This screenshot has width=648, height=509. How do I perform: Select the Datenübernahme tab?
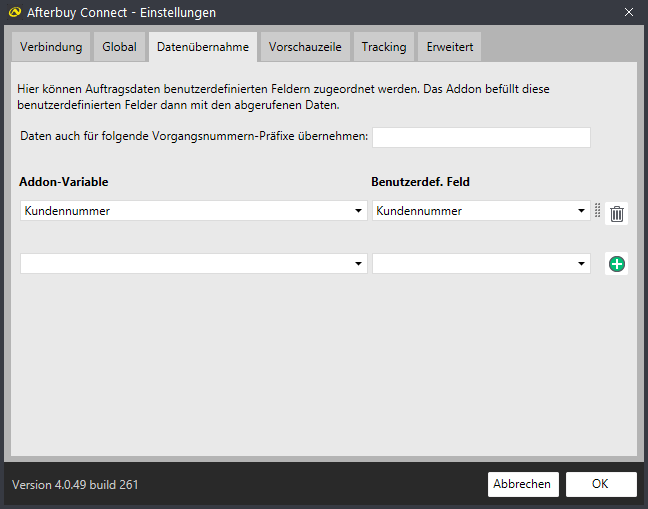(x=203, y=47)
